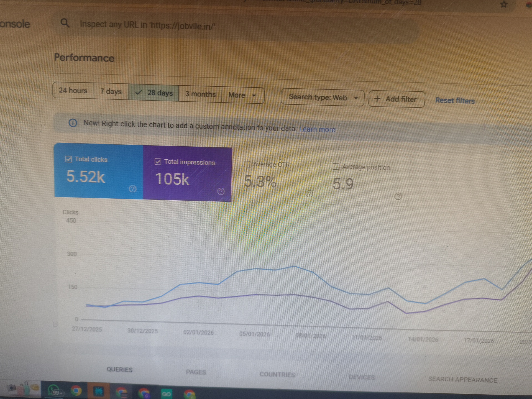Click the Add filter button
The image size is (532, 399).
click(396, 99)
